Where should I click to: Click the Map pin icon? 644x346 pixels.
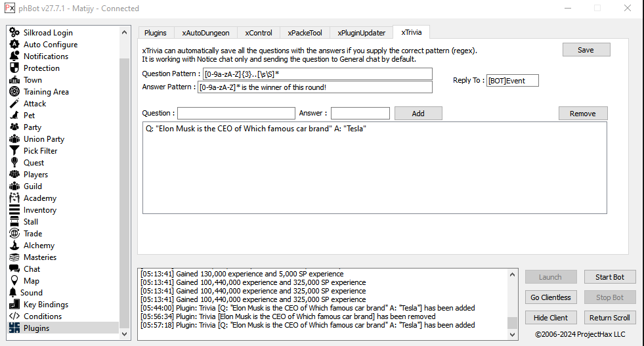14,281
